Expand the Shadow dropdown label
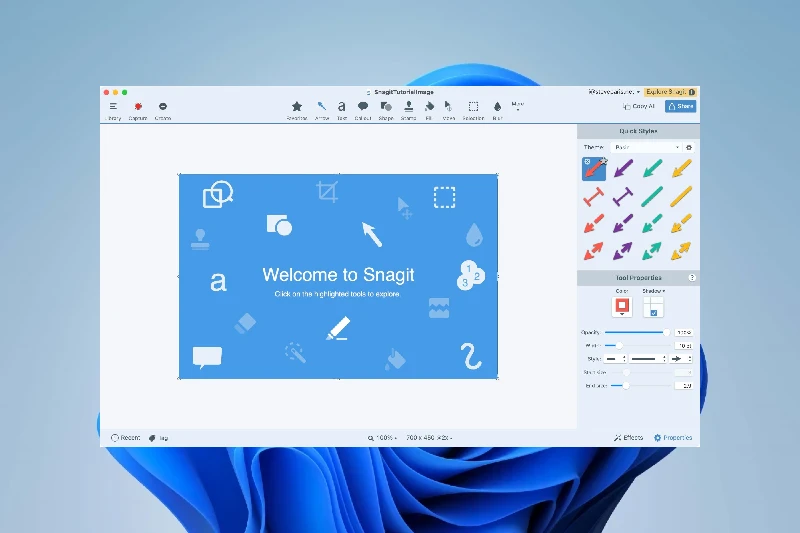 [654, 291]
